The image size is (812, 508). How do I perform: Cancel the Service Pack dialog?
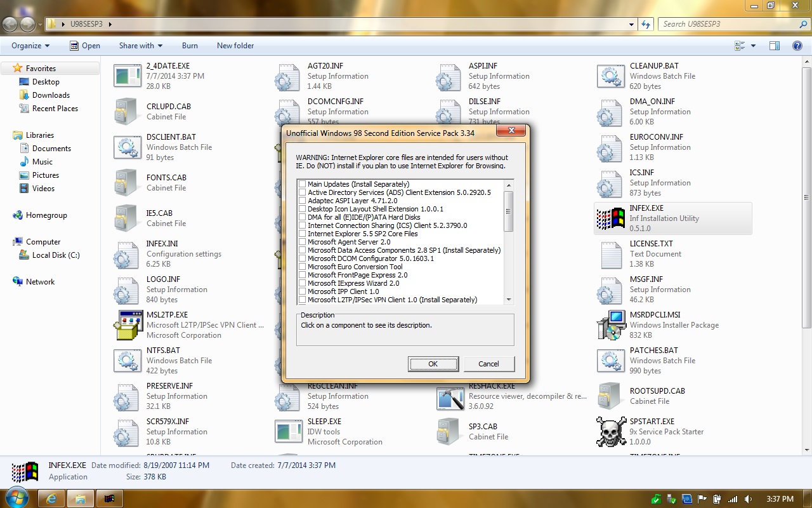click(488, 364)
